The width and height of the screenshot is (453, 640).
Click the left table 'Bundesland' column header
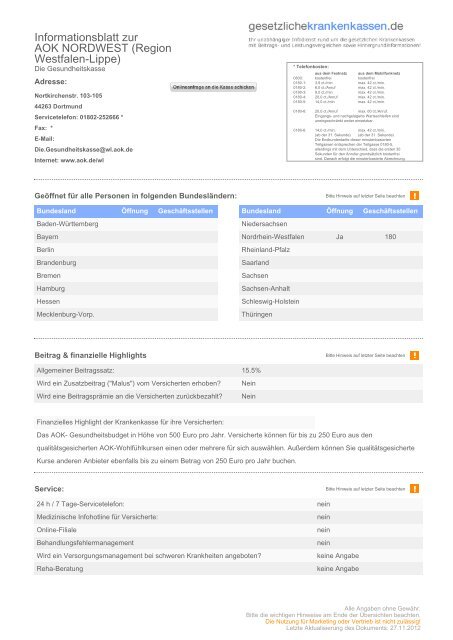[56, 211]
